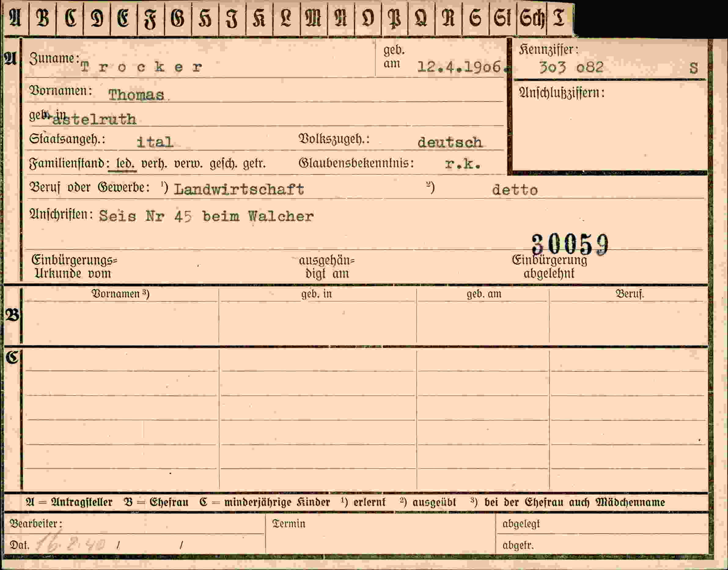Select the marital status option "verh."

(154, 164)
